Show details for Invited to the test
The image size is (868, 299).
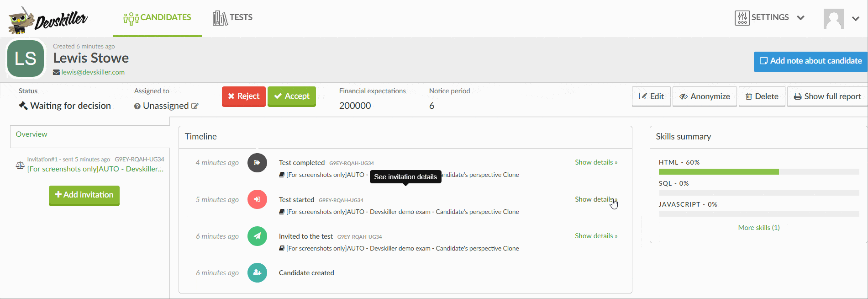pyautogui.click(x=596, y=236)
